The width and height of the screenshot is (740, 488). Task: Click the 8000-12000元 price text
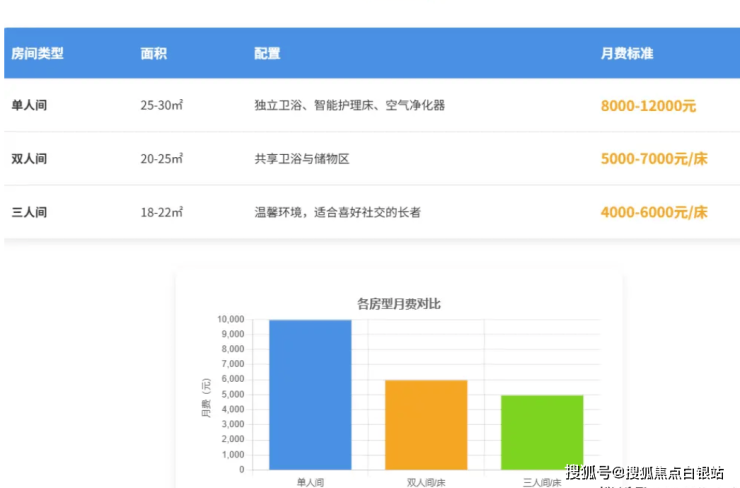pos(648,105)
